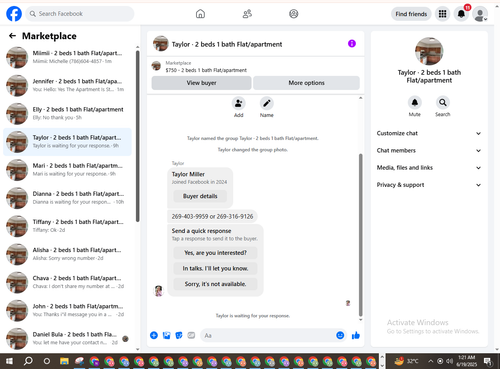The width and height of the screenshot is (500, 369).
Task: Open Buyer details for Taylor Miller
Action: (200, 196)
